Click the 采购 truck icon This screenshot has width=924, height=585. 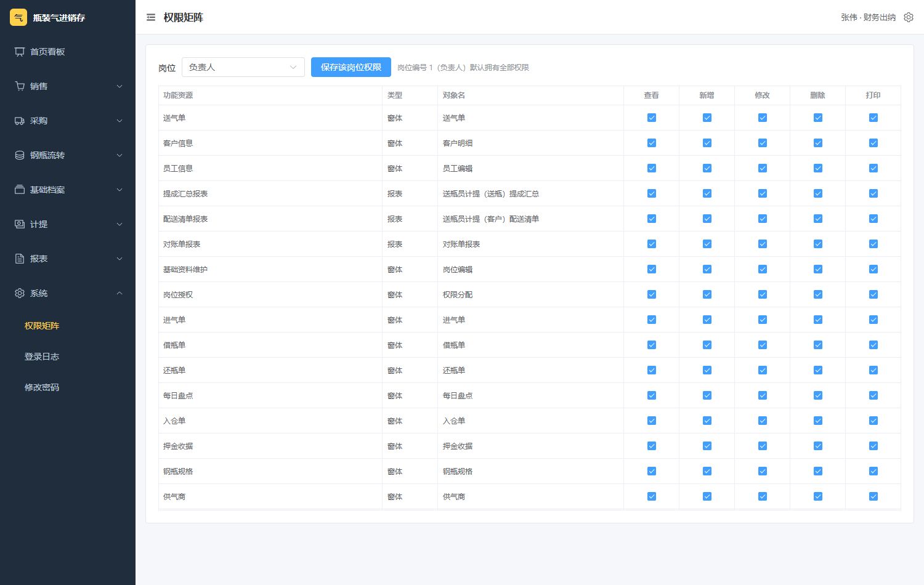click(20, 121)
